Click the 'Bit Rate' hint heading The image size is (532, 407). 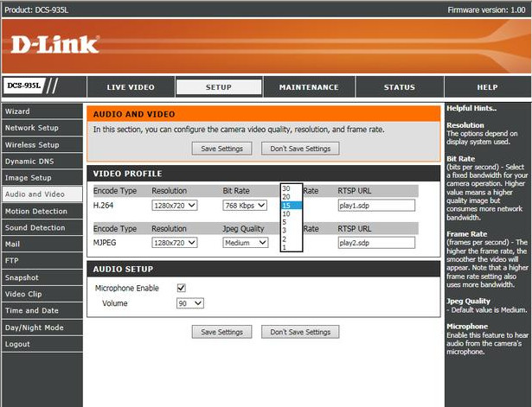460,159
